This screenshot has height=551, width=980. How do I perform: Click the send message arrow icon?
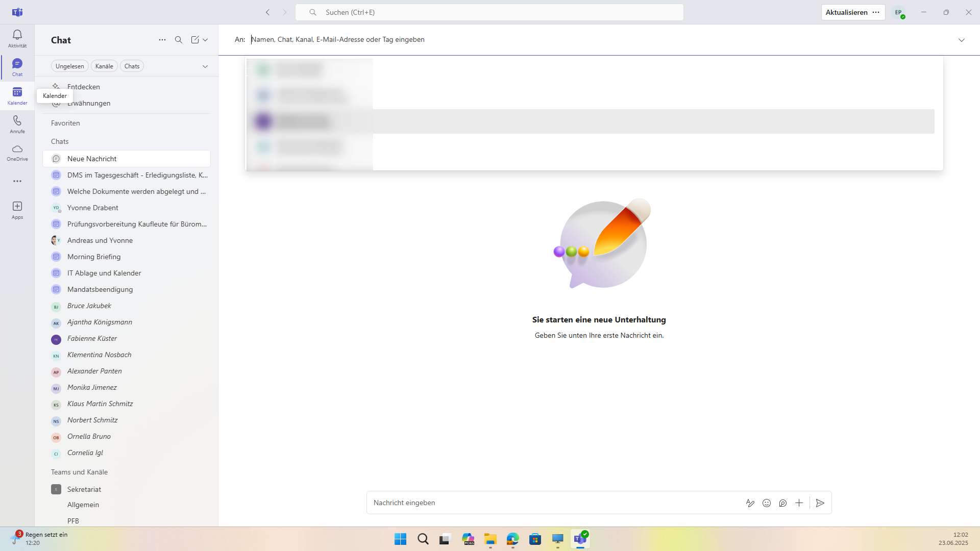820,503
